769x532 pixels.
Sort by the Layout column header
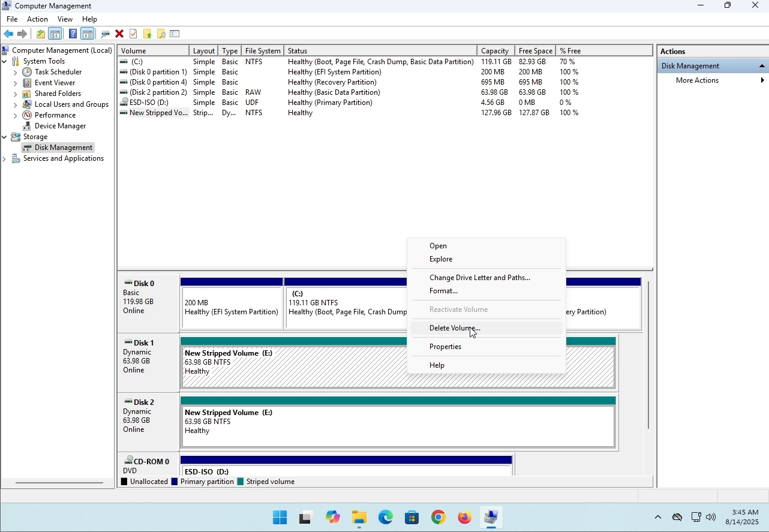click(204, 51)
